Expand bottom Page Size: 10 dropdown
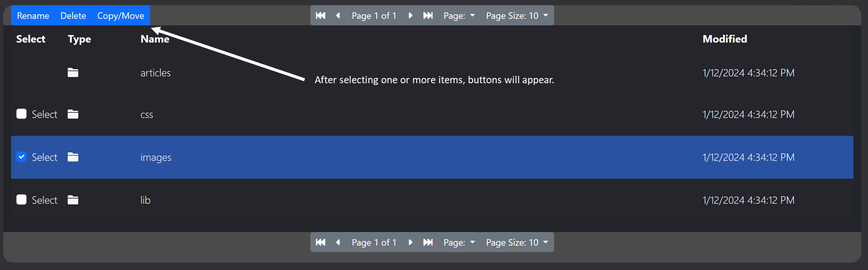This screenshot has width=868, height=270. pyautogui.click(x=517, y=242)
